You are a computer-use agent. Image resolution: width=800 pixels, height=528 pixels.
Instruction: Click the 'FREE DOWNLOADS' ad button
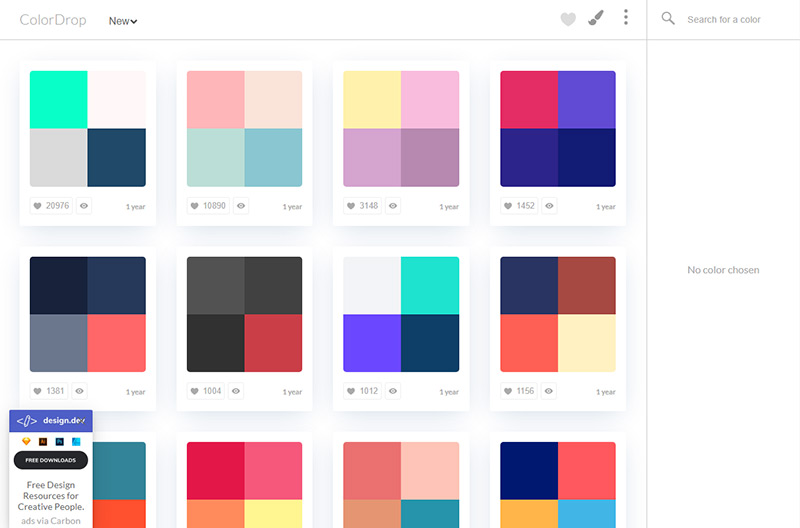pos(51,460)
